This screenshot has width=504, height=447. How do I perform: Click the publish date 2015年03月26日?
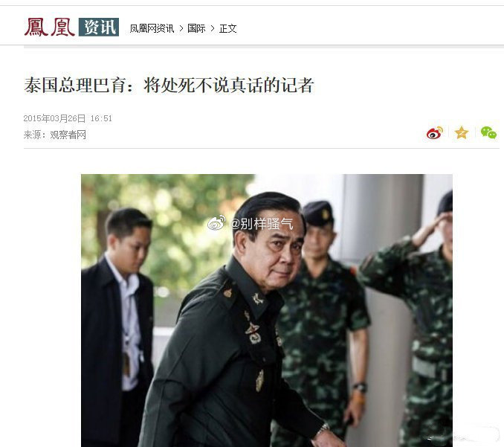[54, 118]
